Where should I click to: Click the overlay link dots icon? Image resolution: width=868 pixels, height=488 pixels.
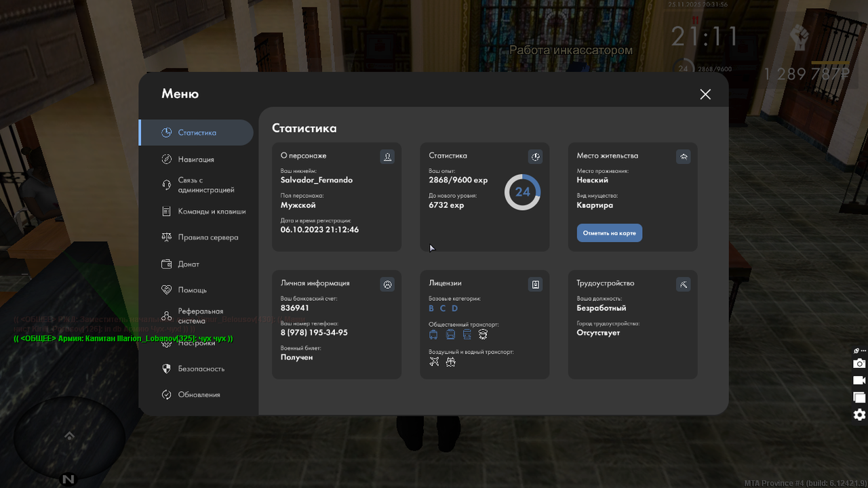pos(860,351)
